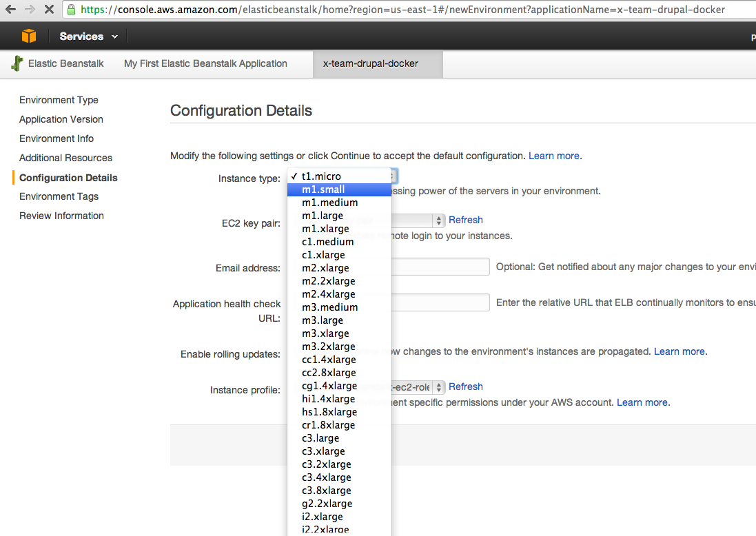Choose c3.xlarge option in list
This screenshot has width=756, height=536.
[339, 451]
